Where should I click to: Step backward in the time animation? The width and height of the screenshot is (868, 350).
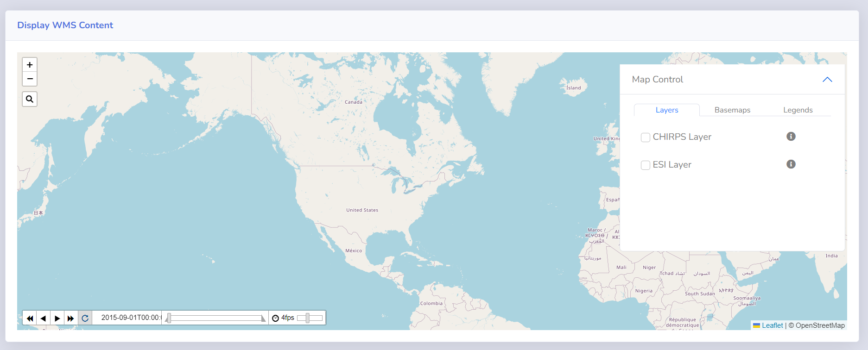[x=30, y=318]
